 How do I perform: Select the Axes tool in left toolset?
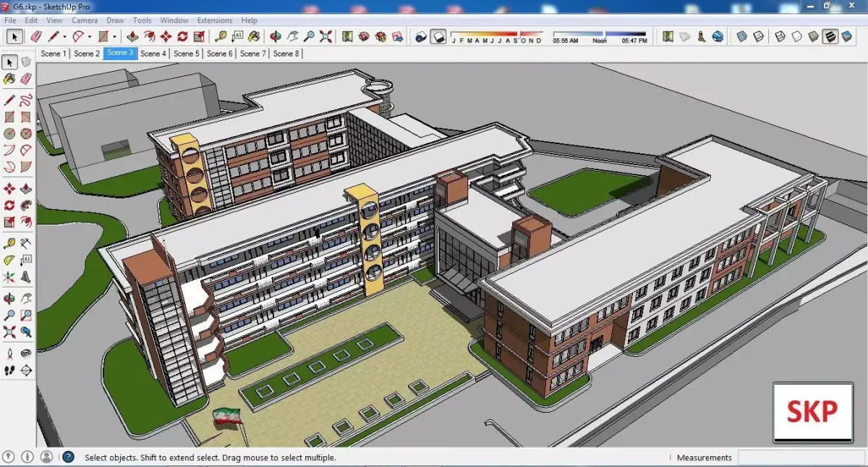click(9, 277)
